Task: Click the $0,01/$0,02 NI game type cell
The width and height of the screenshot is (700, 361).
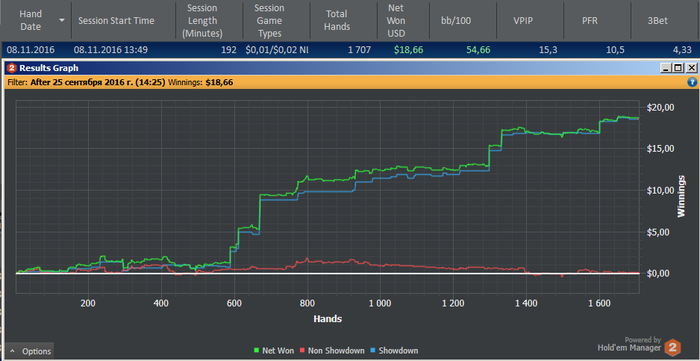Action: pos(277,50)
